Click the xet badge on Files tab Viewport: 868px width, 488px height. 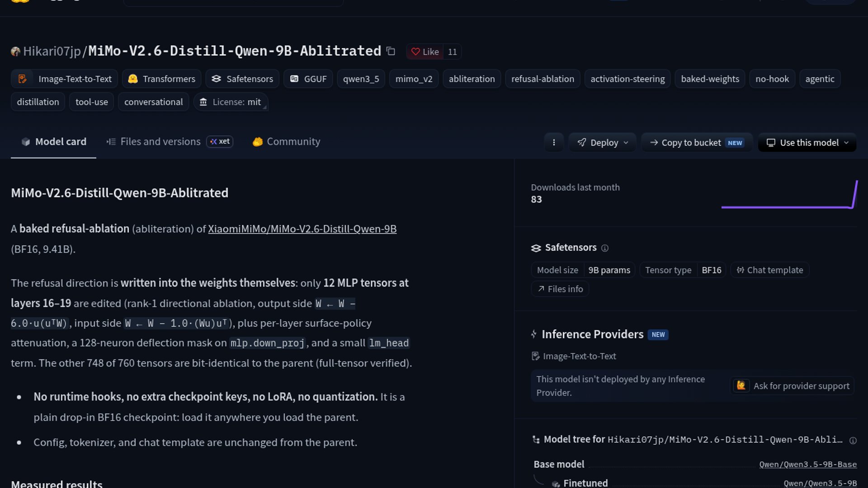(220, 142)
